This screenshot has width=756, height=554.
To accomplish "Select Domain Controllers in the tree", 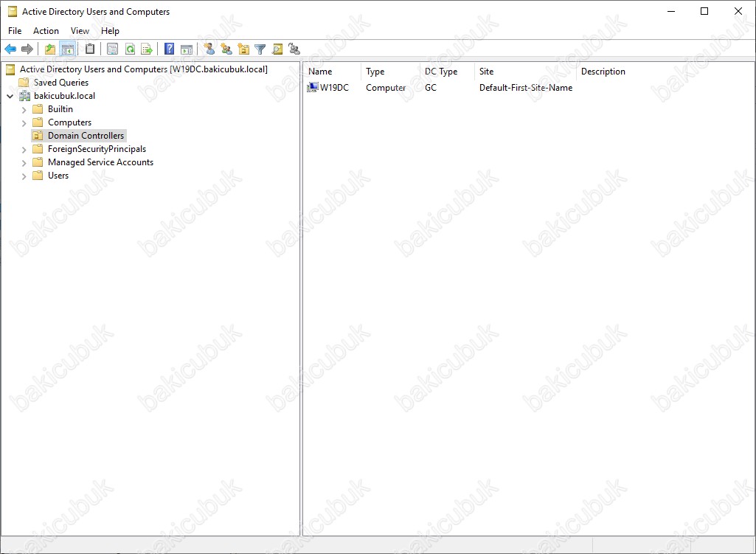I will pyautogui.click(x=86, y=136).
